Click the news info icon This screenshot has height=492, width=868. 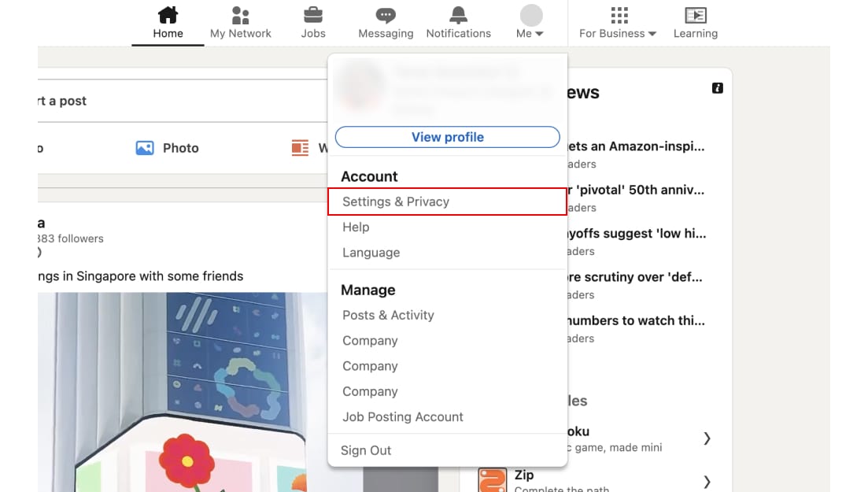click(x=718, y=88)
